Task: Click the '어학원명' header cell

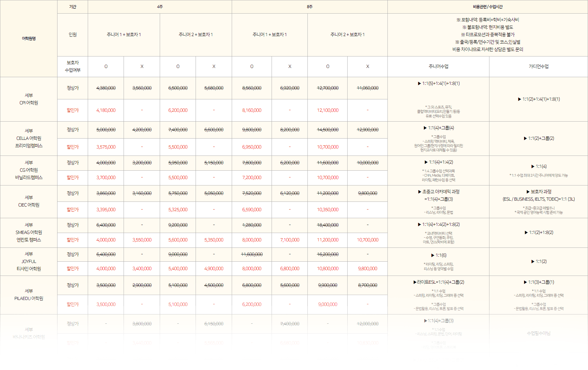Action: click(29, 39)
